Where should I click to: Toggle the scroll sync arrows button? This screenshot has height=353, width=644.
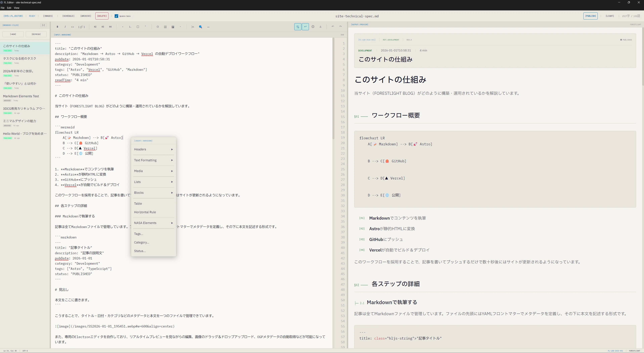297,27
